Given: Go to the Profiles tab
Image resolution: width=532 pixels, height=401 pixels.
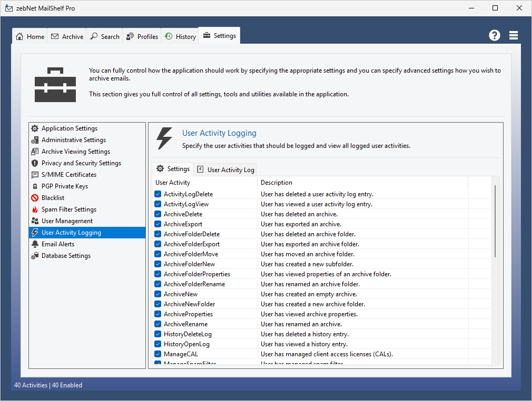Looking at the screenshot, I should (142, 36).
